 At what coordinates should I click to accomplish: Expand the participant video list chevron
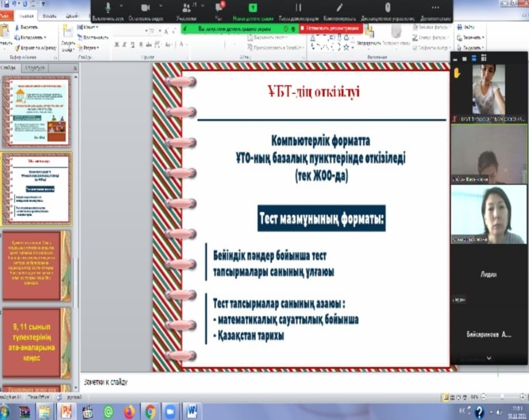(489, 359)
